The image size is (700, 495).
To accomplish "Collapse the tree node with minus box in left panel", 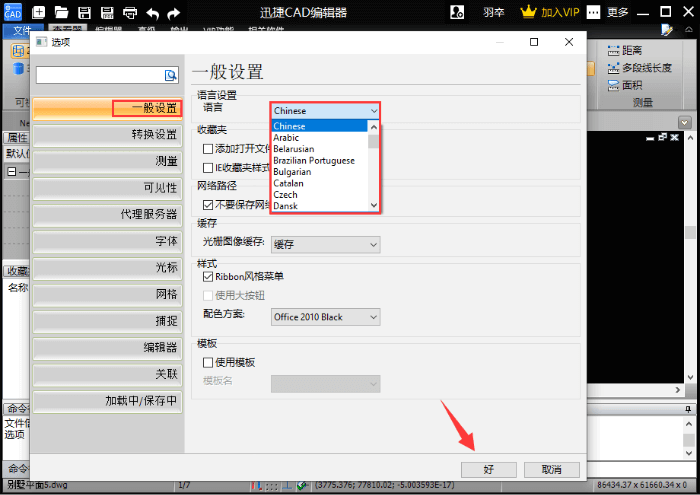I will [12, 172].
